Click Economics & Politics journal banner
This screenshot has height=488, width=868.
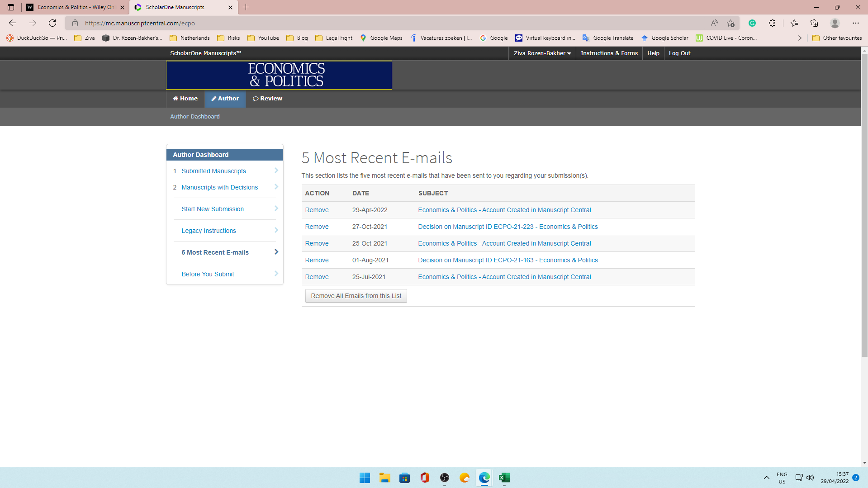tap(279, 75)
